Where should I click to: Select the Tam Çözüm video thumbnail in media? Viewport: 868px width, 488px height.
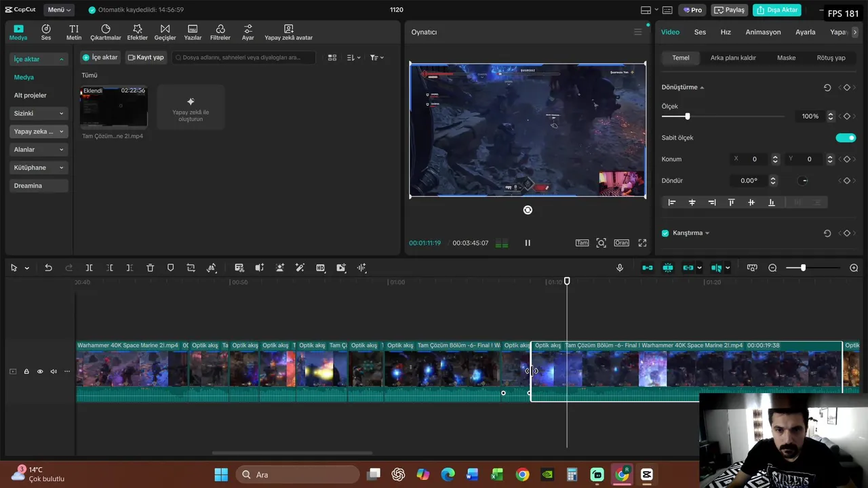[x=114, y=106]
